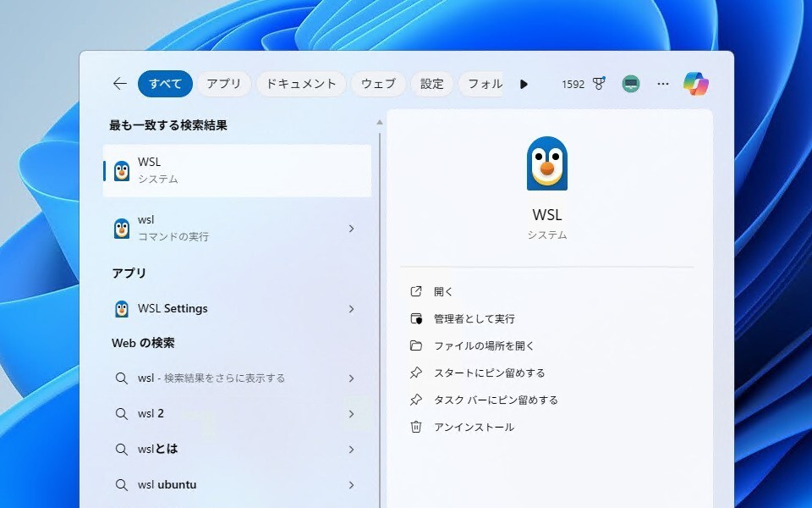Select web search wsl - 検索結果をさらに表示する
The image size is (812, 508).
point(237,378)
